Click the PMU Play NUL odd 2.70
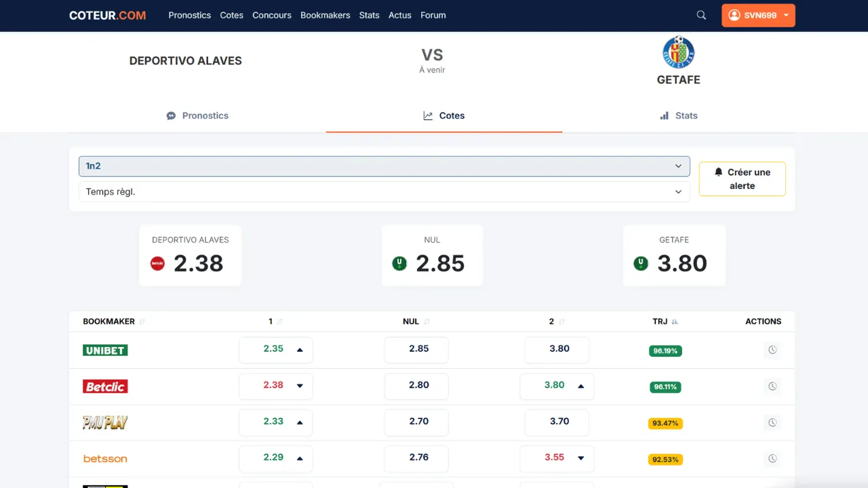868x488 pixels. 416,422
